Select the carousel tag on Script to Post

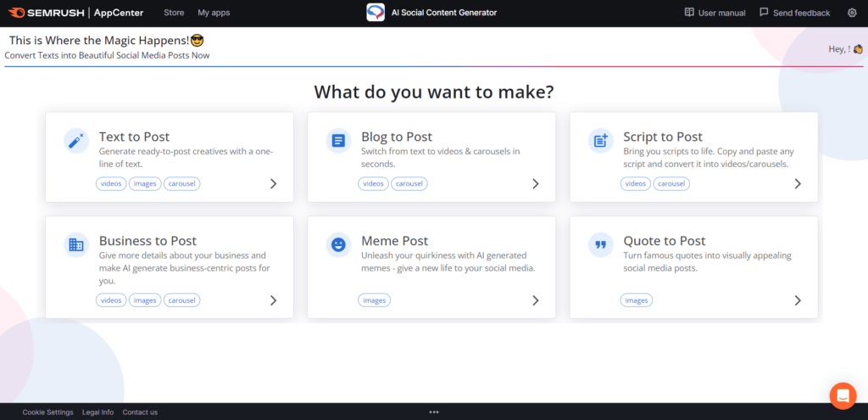coord(671,184)
